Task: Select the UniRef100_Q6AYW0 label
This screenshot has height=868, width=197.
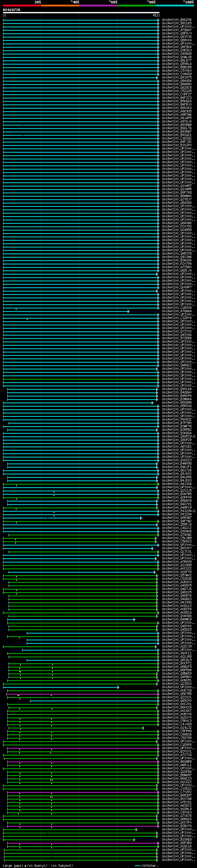Action: (177, 223)
